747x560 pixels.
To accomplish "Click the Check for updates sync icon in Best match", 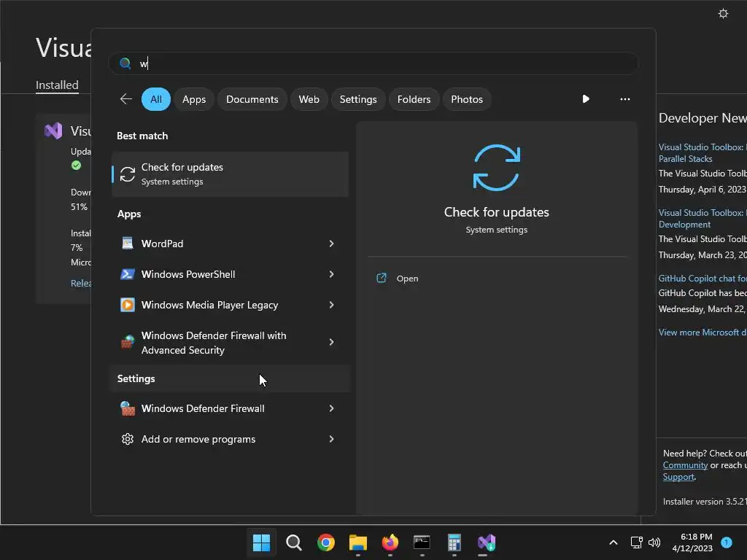I will coord(127,174).
